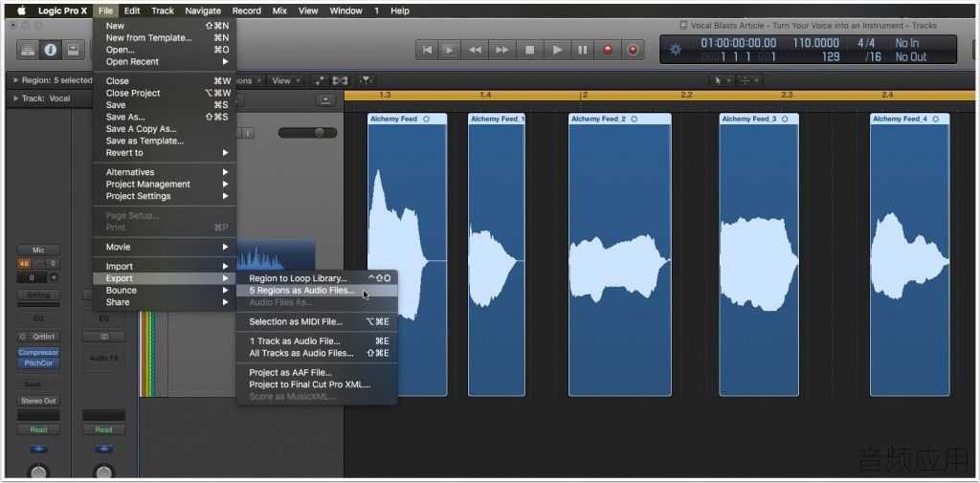Click the Vocal channel pan knob
Viewport: 980px width, 483px height.
[x=38, y=472]
